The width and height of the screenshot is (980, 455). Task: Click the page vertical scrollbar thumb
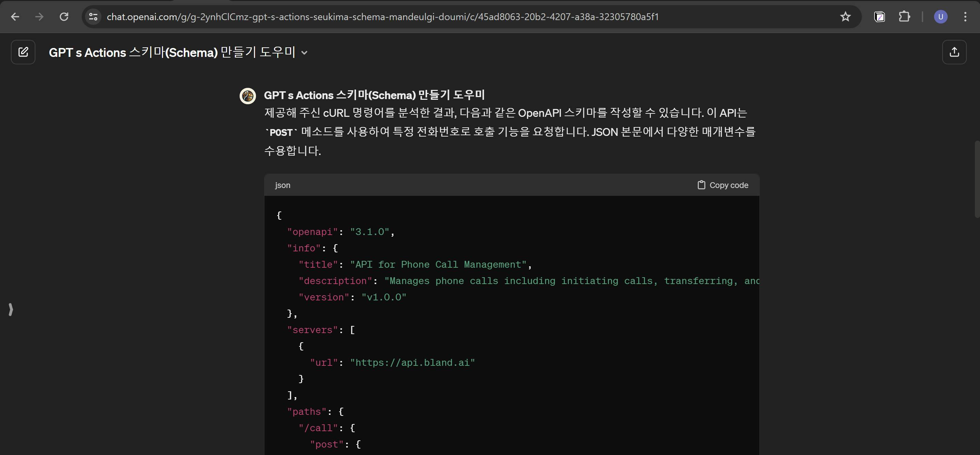point(977,179)
